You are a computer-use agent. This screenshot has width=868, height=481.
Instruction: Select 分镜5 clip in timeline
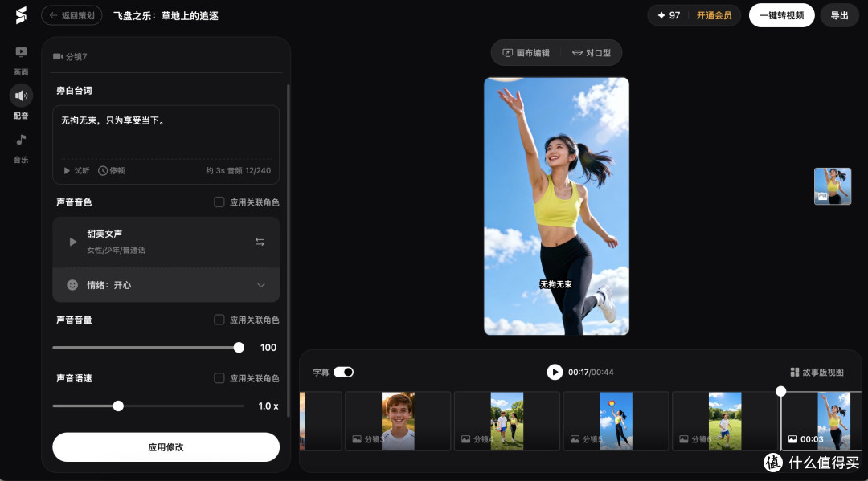click(x=616, y=421)
